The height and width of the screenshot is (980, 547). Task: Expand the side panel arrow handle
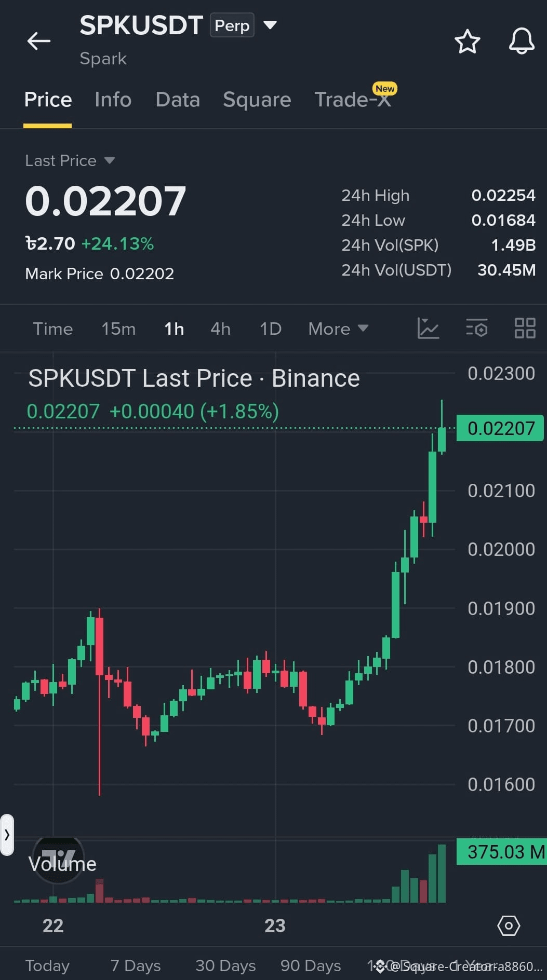7,835
